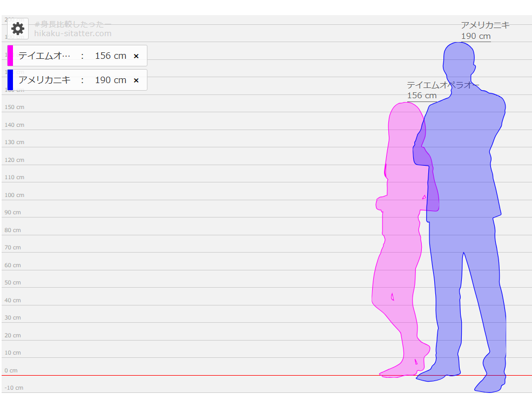Open the hikaku-sitatter.com link
This screenshot has width=532, height=394.
(x=72, y=33)
